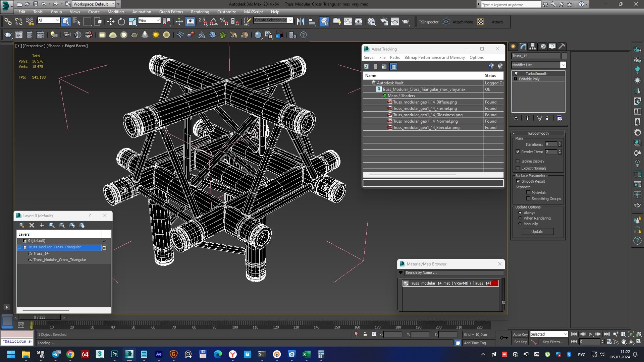Open Bitmap Performance and Memory menu
644x362 pixels.
[434, 58]
